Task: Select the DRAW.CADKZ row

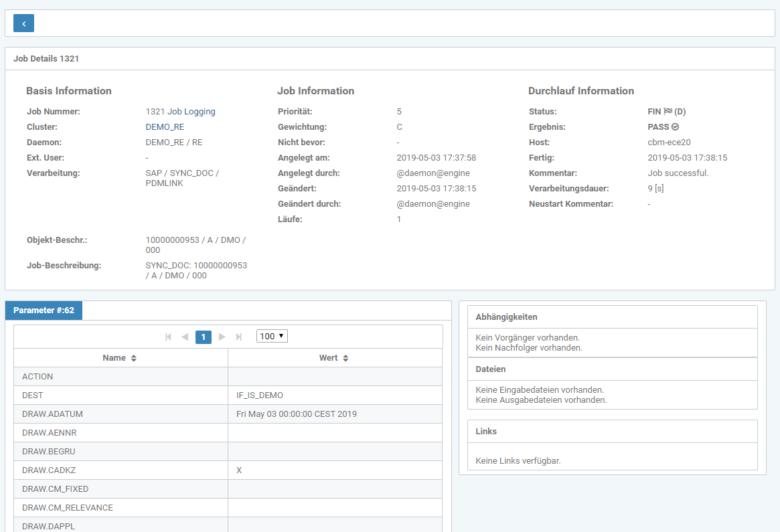Action: pos(228,470)
